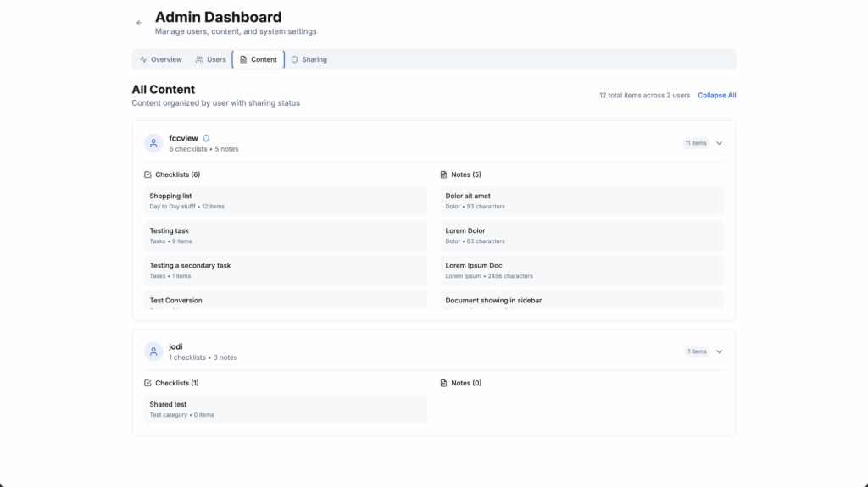Screen dimensions: 868x487
Task: Open the Users tab
Action: pyautogui.click(x=210, y=59)
